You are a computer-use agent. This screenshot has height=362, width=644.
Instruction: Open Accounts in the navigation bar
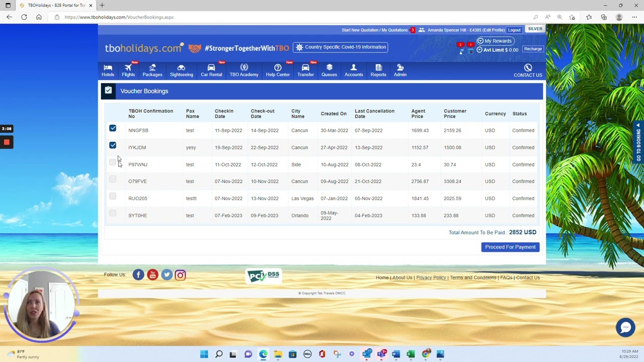coord(354,70)
